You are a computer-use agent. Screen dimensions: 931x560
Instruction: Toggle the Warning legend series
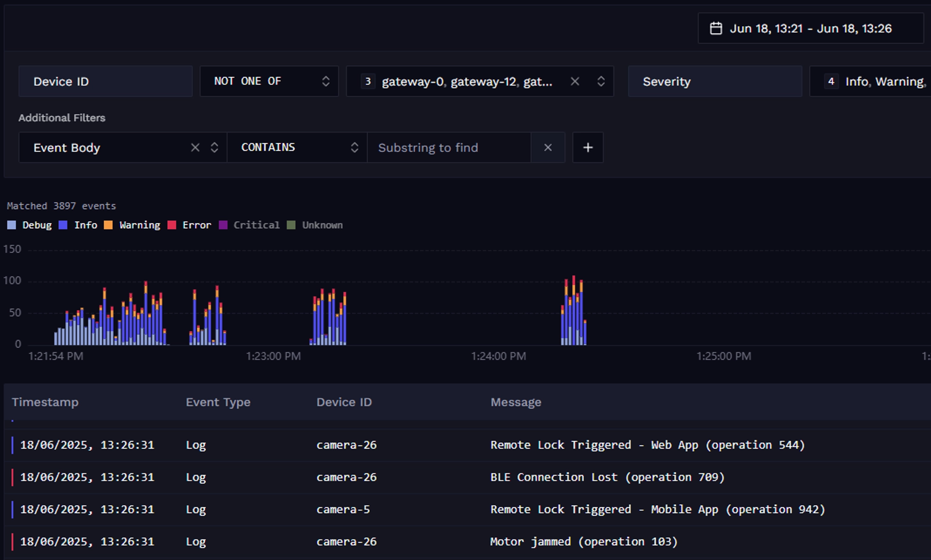[x=132, y=225]
